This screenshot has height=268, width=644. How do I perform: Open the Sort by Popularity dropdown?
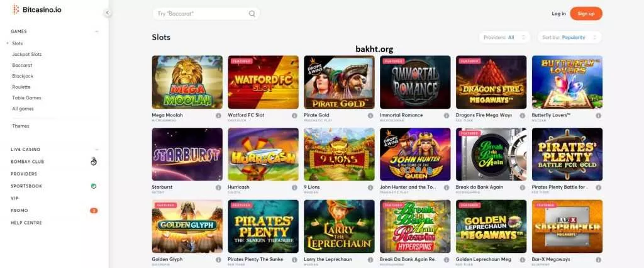(x=569, y=37)
